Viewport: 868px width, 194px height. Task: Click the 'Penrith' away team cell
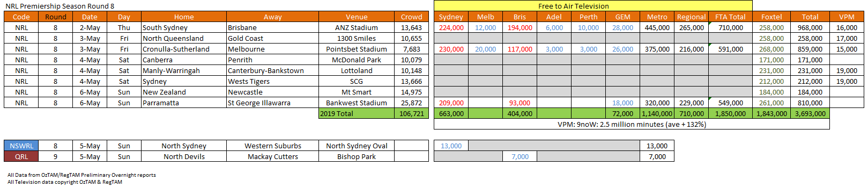(x=273, y=60)
